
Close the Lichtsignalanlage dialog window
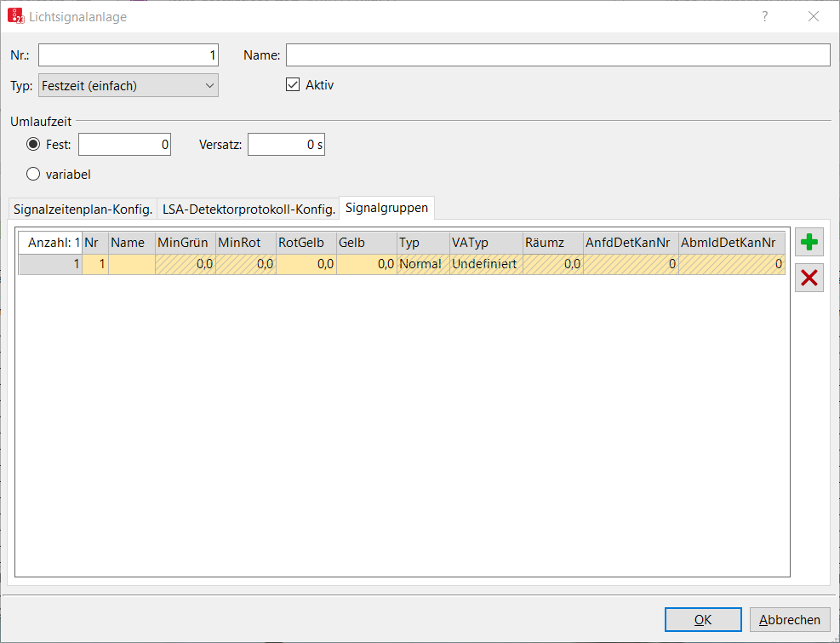[x=814, y=16]
